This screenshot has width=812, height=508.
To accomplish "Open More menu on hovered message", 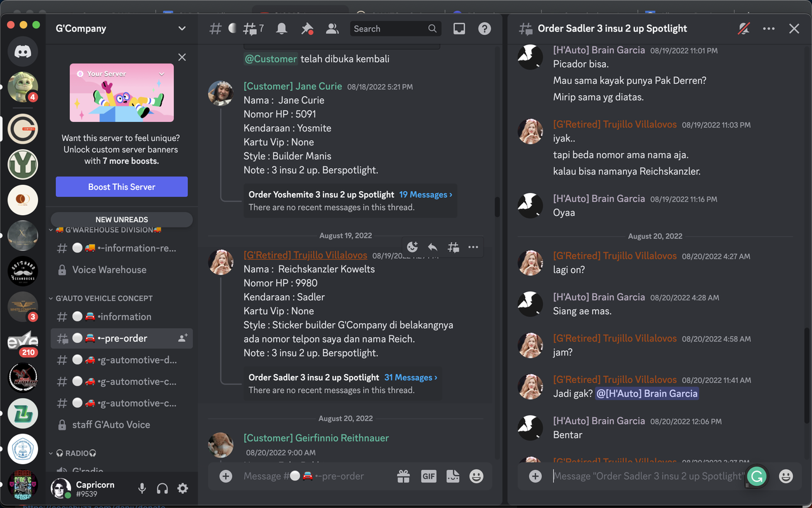I will [x=473, y=247].
